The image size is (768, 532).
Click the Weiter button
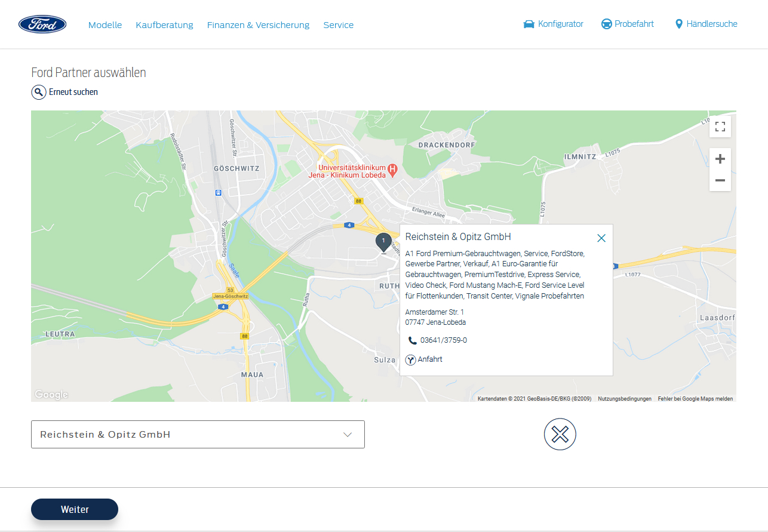(x=75, y=509)
